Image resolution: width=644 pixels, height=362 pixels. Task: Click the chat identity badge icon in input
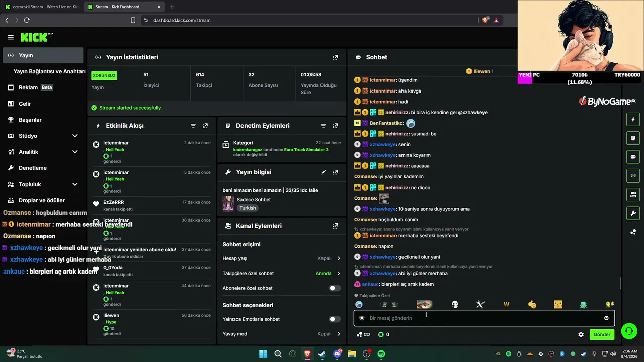[362, 318]
